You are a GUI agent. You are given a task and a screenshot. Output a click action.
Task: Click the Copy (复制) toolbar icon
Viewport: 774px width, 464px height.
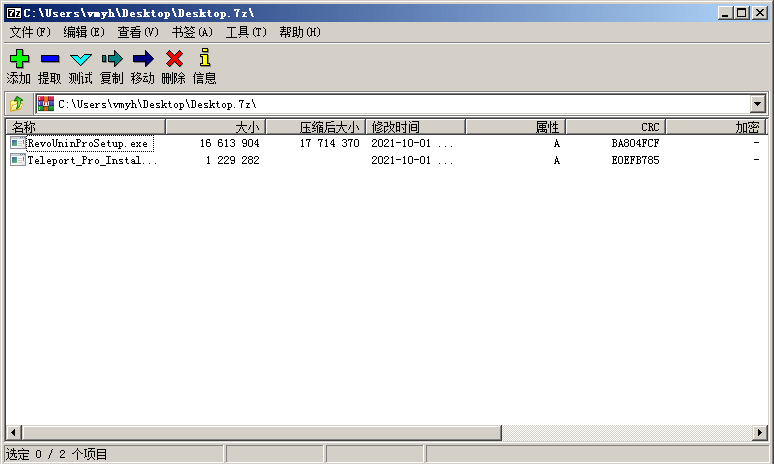[x=111, y=60]
